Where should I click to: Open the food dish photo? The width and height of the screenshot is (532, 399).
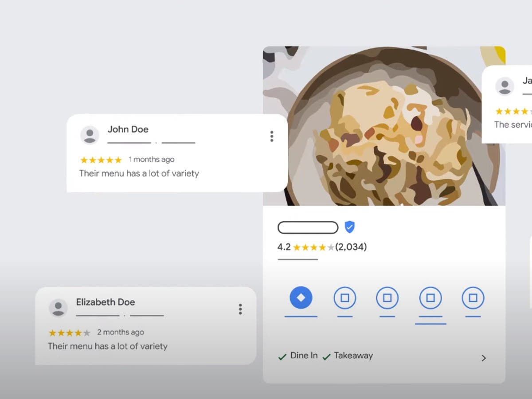pos(384,126)
